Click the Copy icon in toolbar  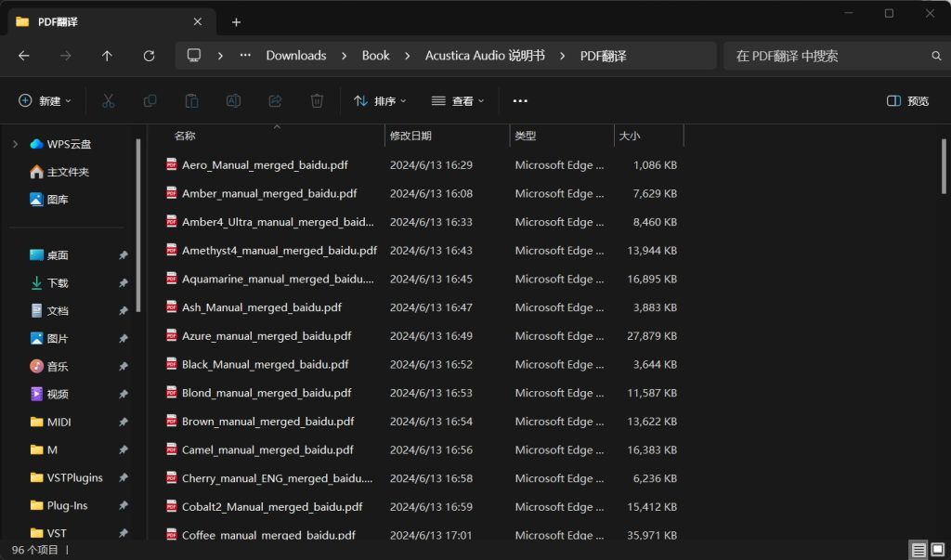click(x=150, y=100)
